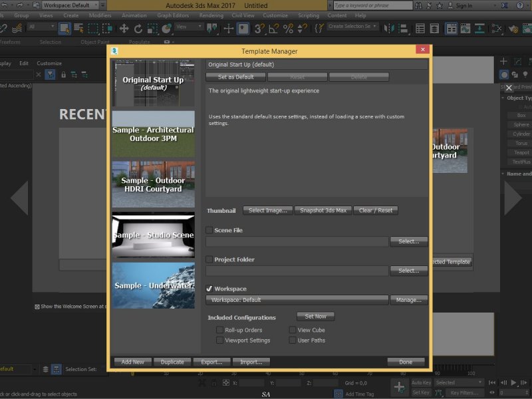532x399 pixels.
Task: Click the Select Image... thumbnail button
Action: [268, 210]
